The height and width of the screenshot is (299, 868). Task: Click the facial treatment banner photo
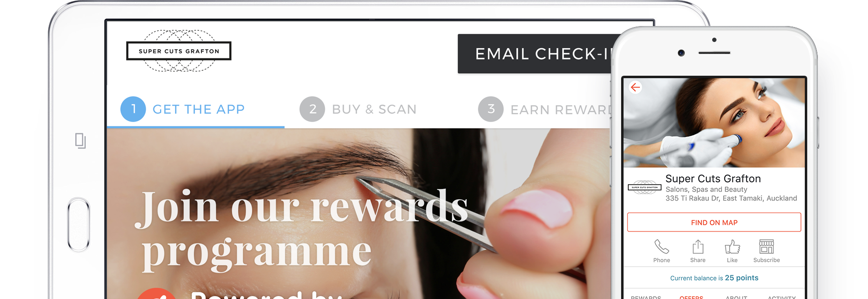click(714, 122)
